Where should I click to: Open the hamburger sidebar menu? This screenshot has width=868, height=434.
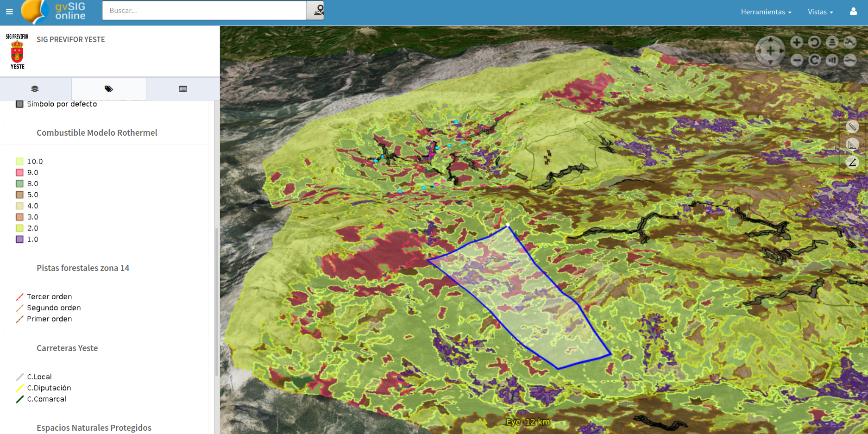point(9,12)
